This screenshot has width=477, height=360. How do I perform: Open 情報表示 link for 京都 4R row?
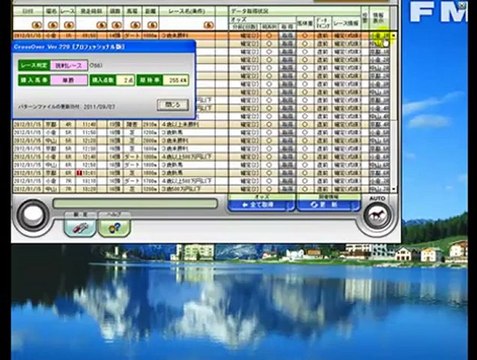coord(379,124)
